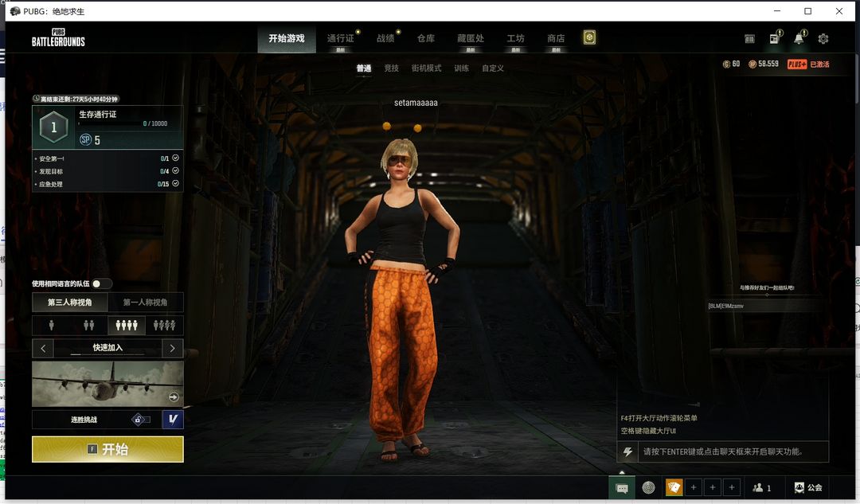
Task: Click the round radar icon in bottom bar
Action: coord(648,487)
